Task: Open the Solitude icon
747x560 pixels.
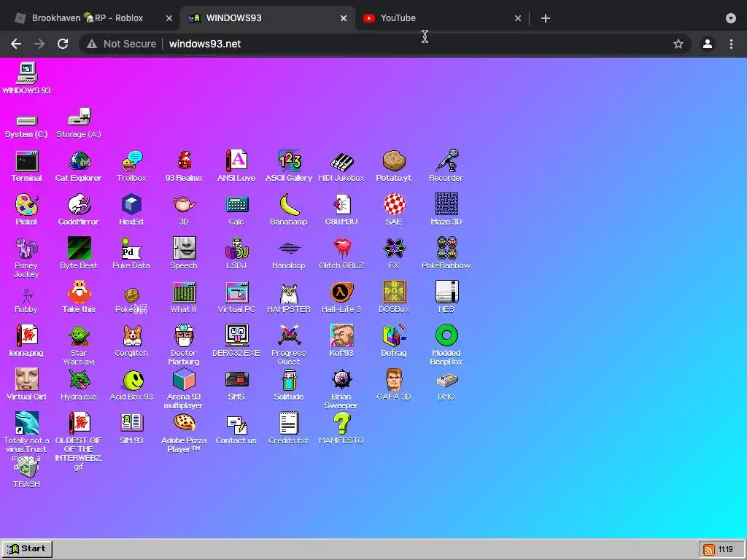Action: tap(289, 385)
